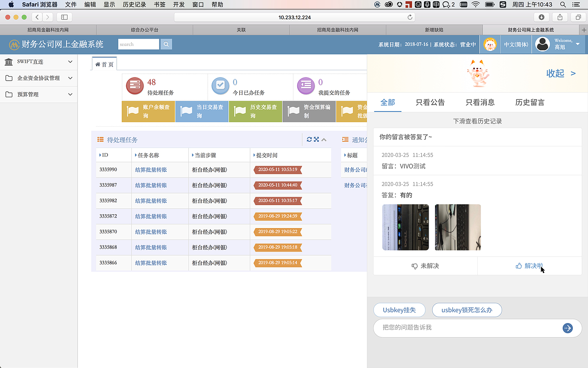Switch to the 只看公告 tab
The width and height of the screenshot is (588, 368).
point(430,103)
